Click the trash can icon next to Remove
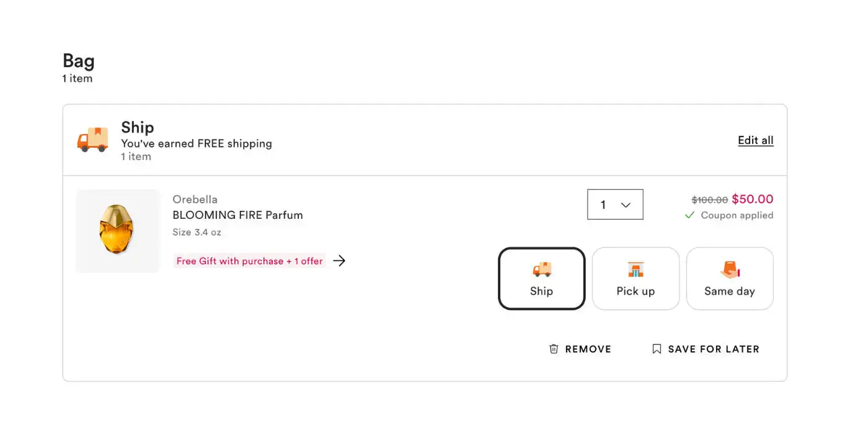 [x=554, y=349]
